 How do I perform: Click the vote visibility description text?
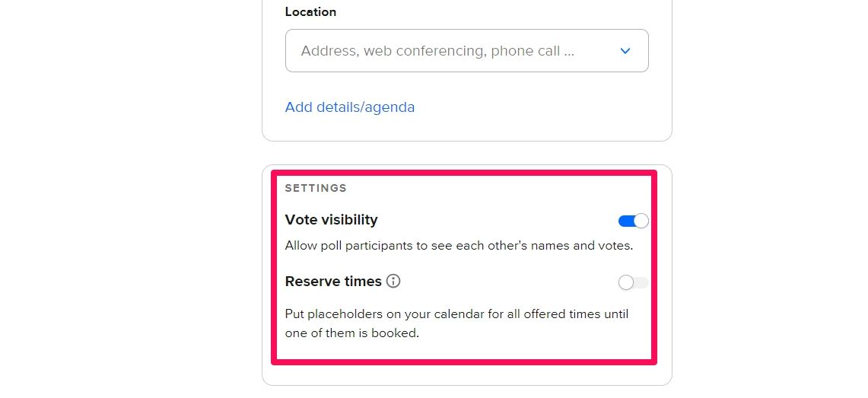coord(459,246)
